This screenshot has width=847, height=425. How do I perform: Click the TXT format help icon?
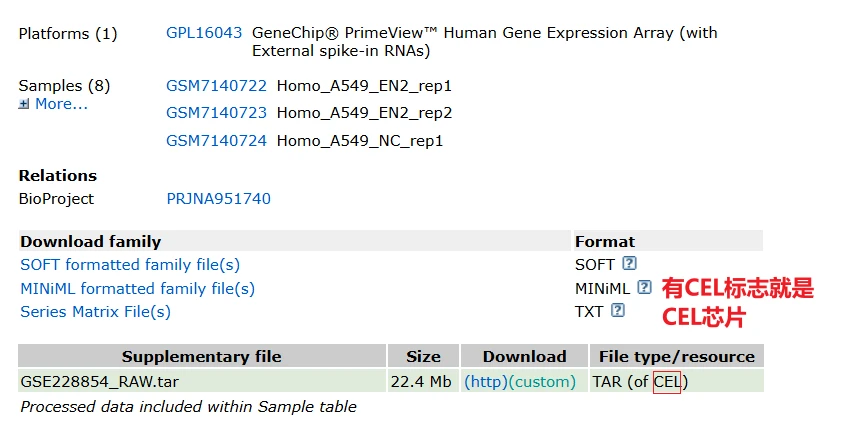(618, 311)
